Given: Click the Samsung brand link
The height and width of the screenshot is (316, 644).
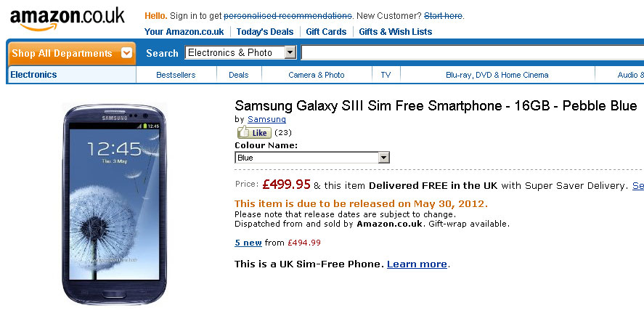Looking at the screenshot, I should coord(266,119).
